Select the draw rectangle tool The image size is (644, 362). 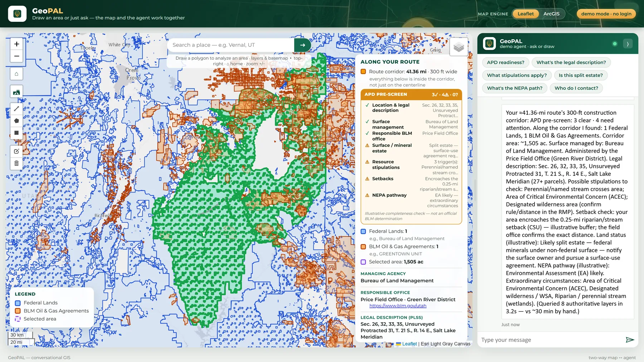16,133
